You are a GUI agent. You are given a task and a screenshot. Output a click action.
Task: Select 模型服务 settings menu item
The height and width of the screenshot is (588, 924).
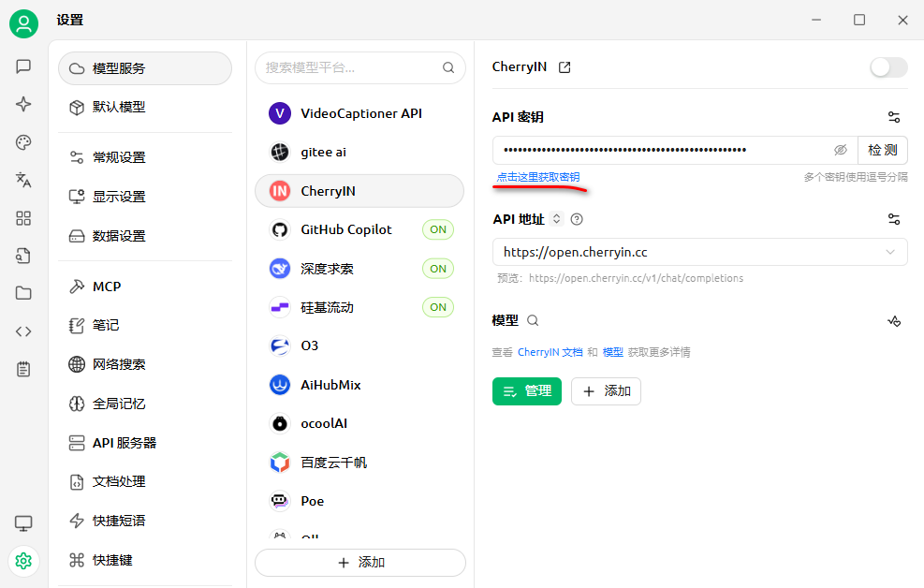point(145,68)
